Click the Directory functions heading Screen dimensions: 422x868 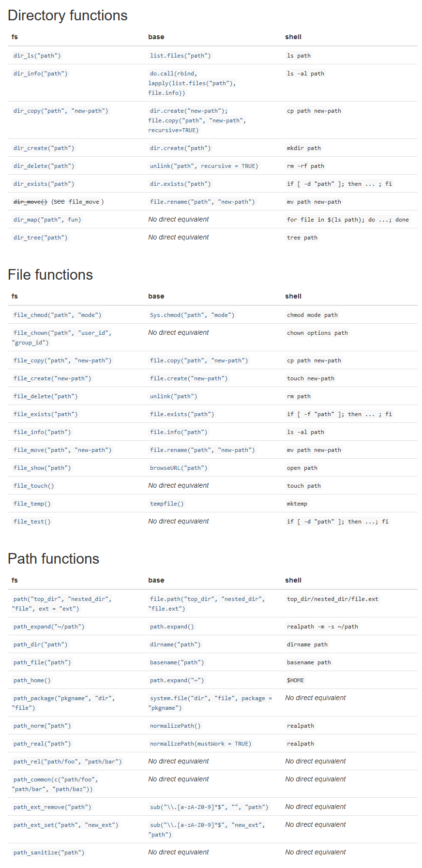tap(68, 15)
